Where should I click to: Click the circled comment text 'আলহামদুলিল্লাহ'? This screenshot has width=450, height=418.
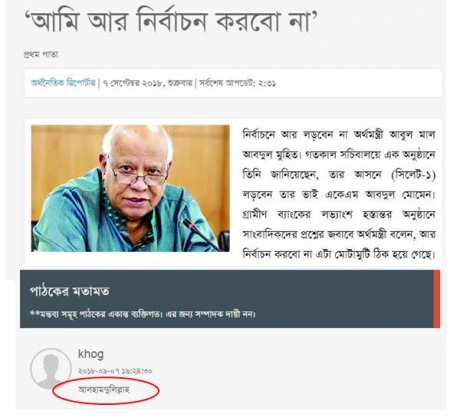tap(104, 389)
